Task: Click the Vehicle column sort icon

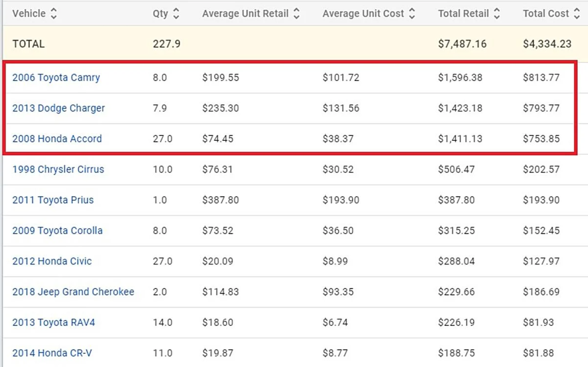Action: (x=54, y=14)
